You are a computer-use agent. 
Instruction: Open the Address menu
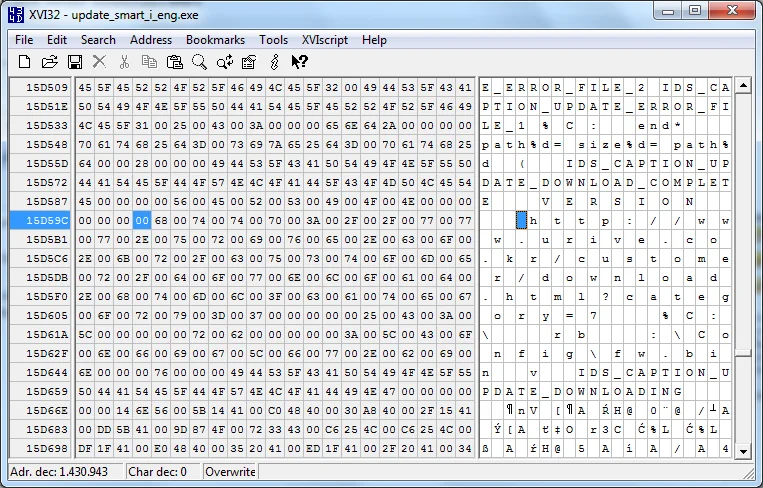(151, 40)
